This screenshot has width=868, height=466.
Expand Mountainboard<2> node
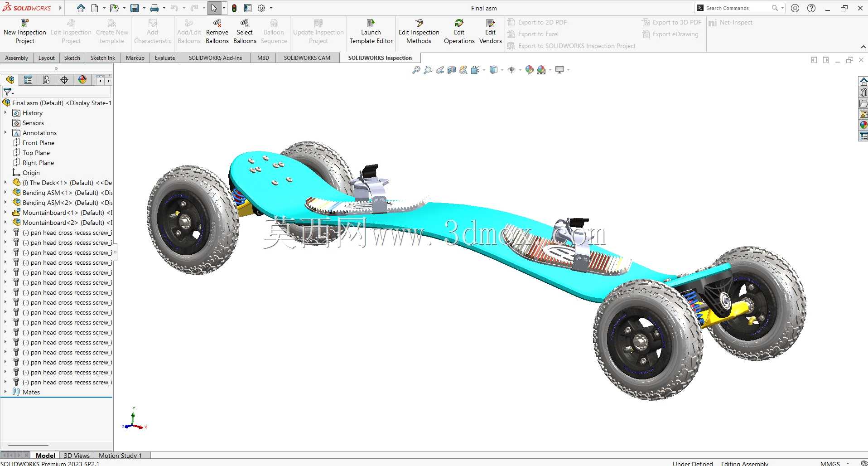pyautogui.click(x=5, y=223)
